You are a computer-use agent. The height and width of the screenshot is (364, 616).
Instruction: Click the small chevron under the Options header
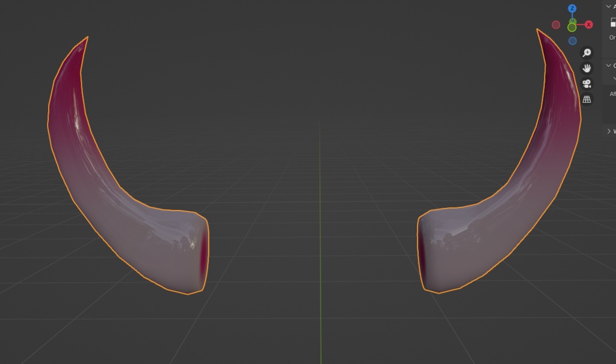614,78
